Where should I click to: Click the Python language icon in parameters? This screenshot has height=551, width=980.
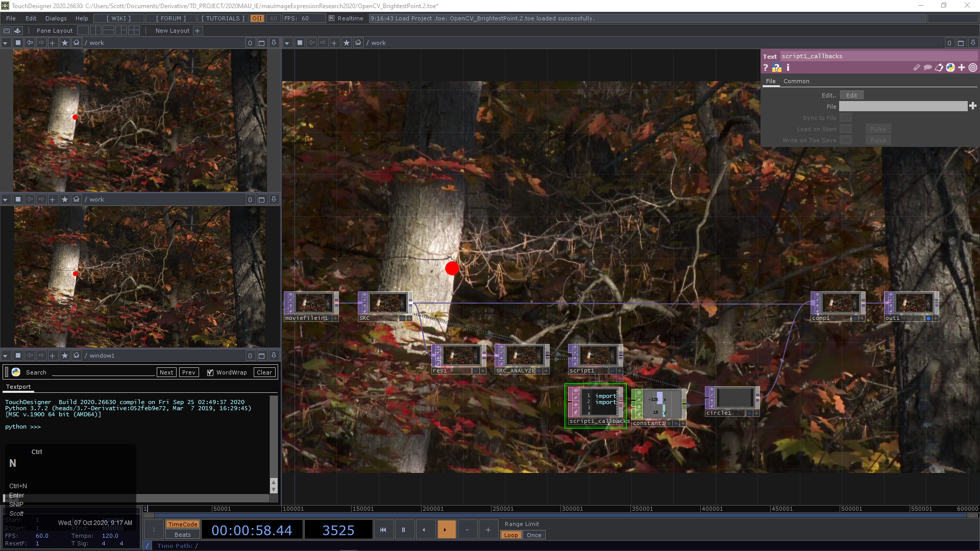950,68
